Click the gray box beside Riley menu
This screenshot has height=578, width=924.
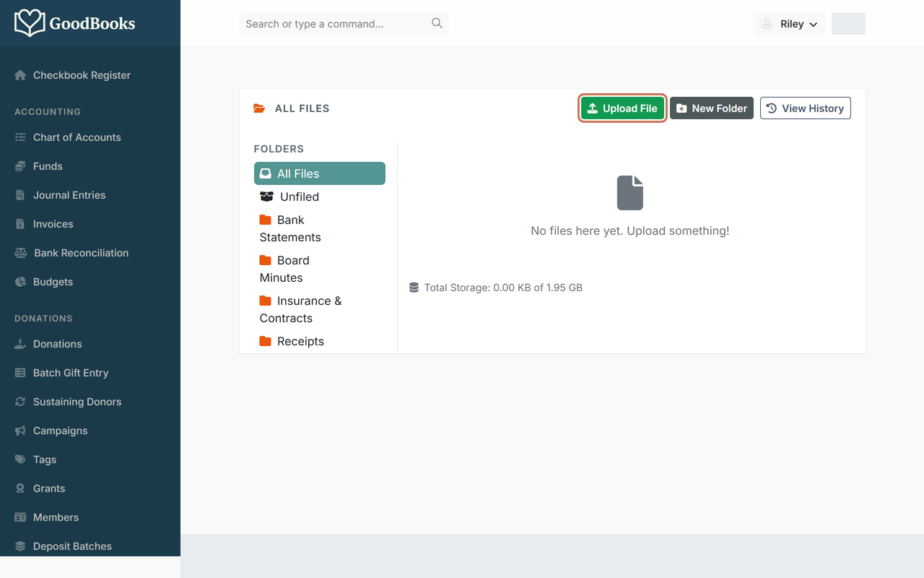[848, 24]
